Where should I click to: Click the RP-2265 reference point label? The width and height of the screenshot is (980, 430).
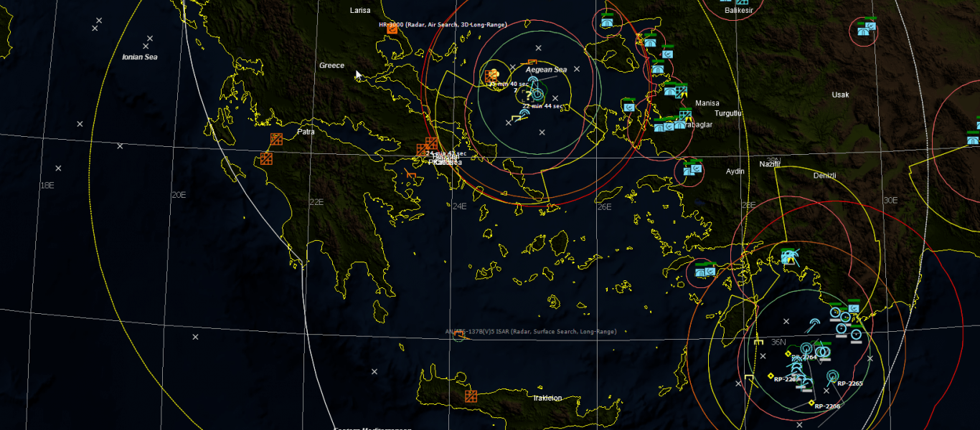[x=850, y=383]
